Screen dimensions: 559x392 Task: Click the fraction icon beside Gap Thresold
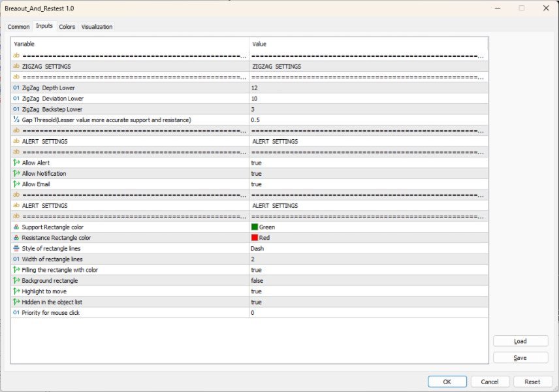[16, 120]
